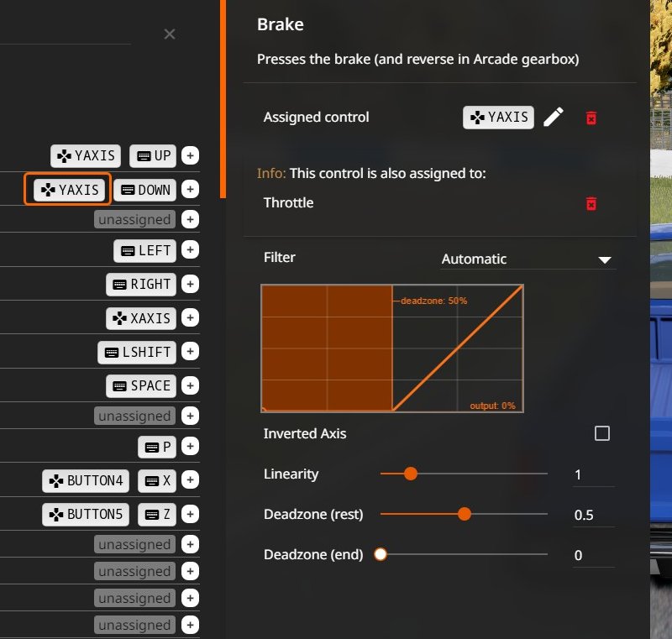Image resolution: width=672 pixels, height=639 pixels.
Task: Add a binding beside the LEFT key
Action: [x=190, y=249]
